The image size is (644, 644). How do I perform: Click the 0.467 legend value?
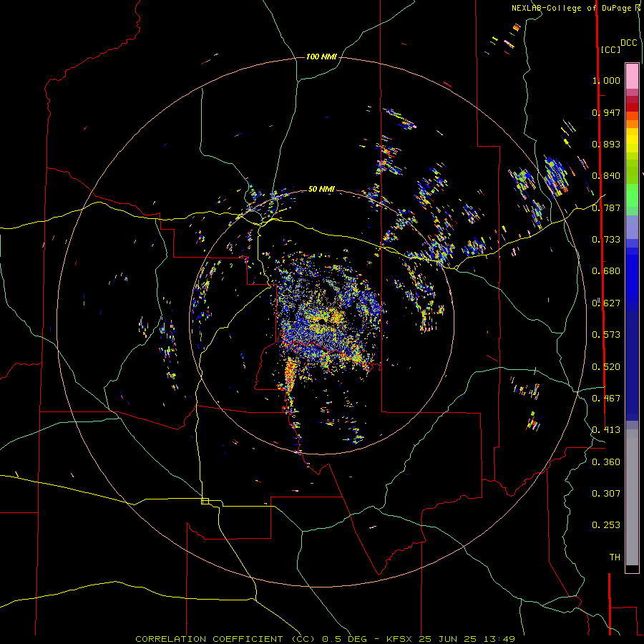(606, 399)
